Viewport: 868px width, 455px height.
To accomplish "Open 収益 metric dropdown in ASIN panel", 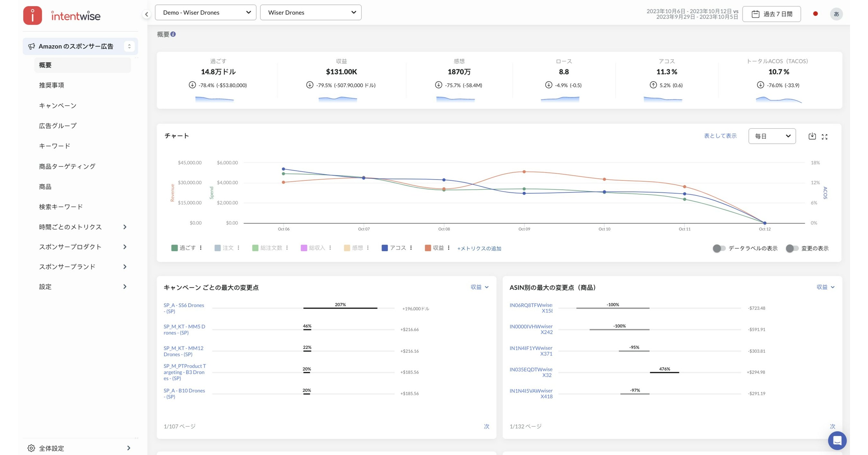I will click(826, 287).
